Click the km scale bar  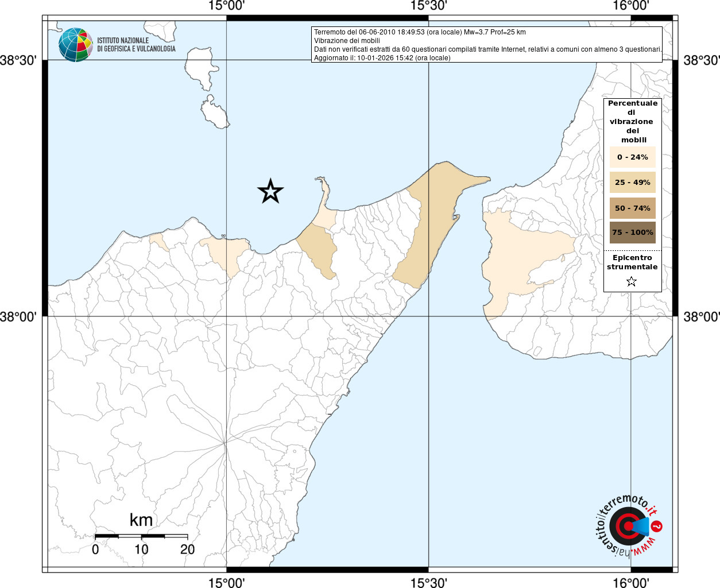click(141, 536)
